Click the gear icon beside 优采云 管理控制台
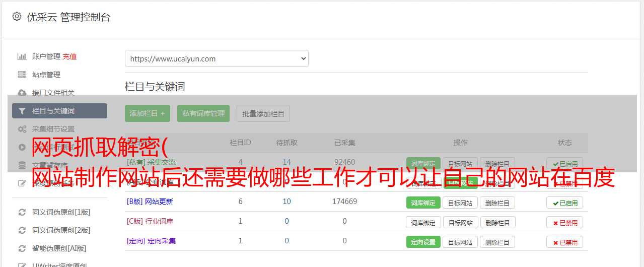The image size is (644, 267). (x=17, y=17)
